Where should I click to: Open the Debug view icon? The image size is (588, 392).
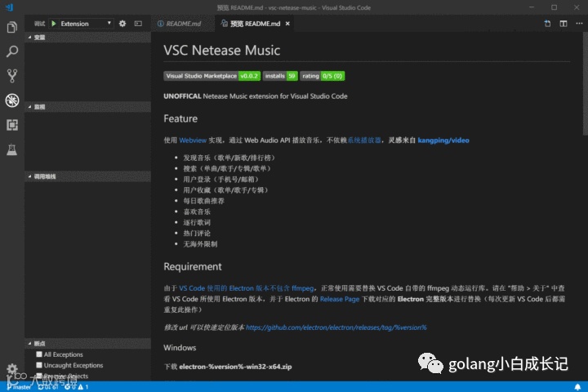click(12, 100)
